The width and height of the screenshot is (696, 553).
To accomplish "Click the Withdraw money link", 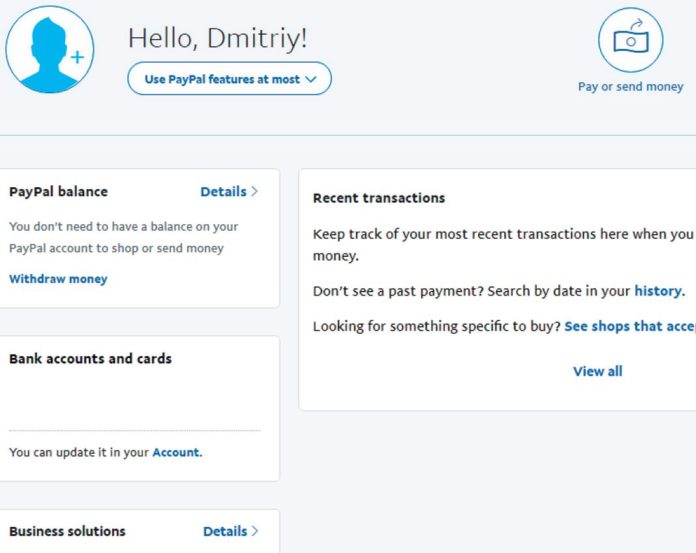I will tap(58, 279).
